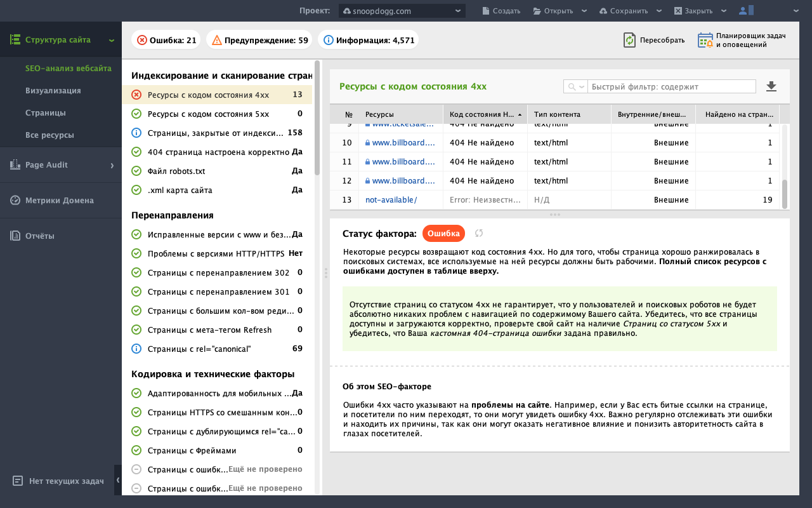The width and height of the screenshot is (812, 508).
Task: Open Планировщик задач и оповещений
Action: (x=742, y=40)
